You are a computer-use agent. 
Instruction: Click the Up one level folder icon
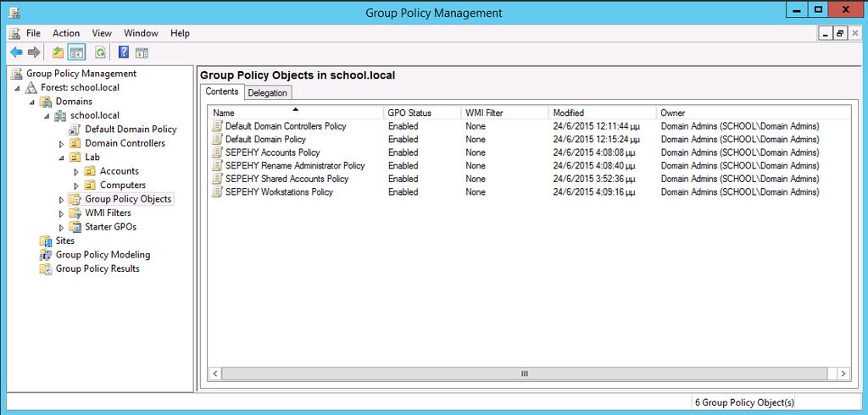coord(58,53)
